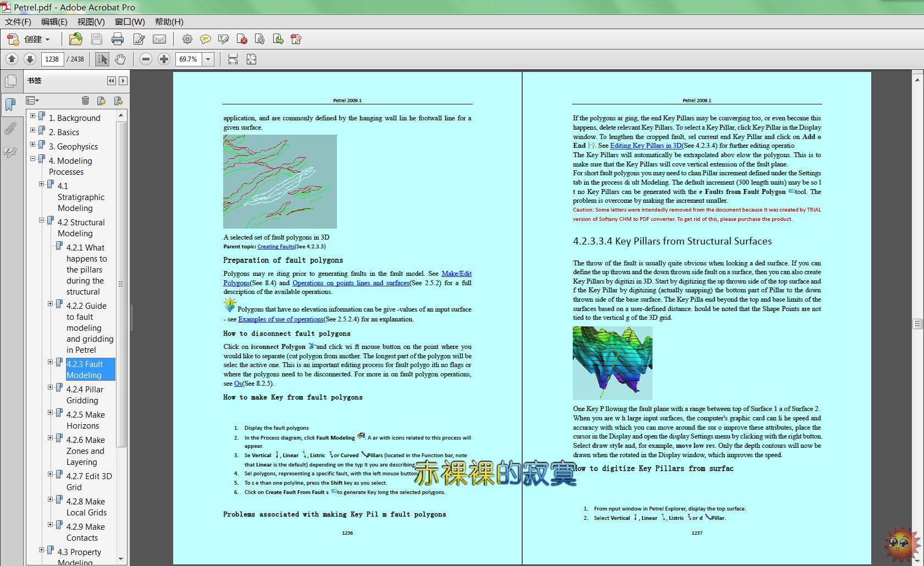Screen dimensions: 924x566
Task: Open Examples of use of operations link
Action: 281,319
